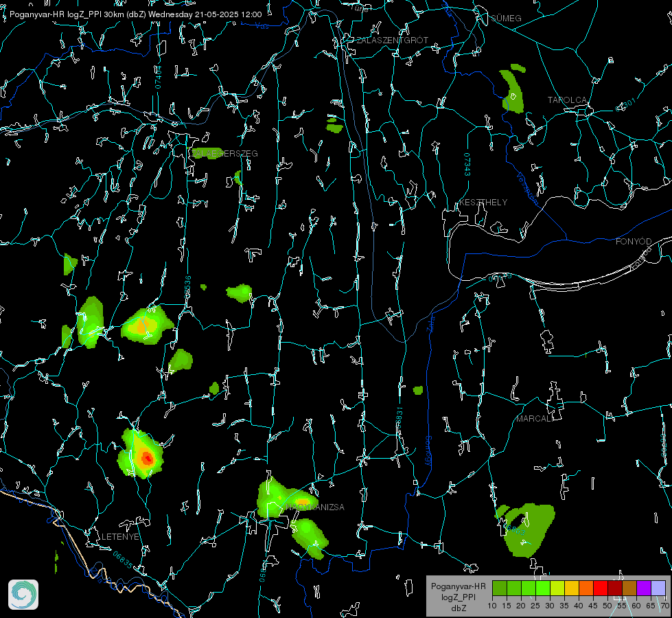Click the road number label 07343

click(x=467, y=164)
